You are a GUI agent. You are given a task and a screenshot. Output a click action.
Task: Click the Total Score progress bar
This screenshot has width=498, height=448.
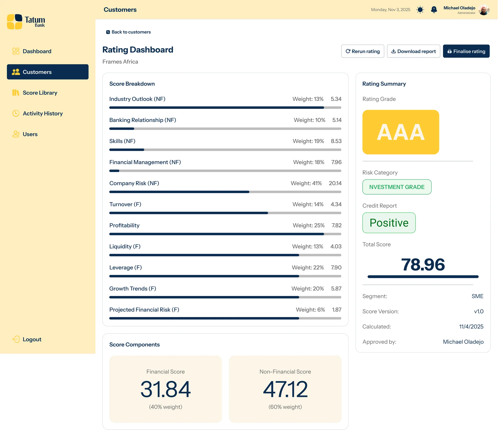[x=423, y=277]
